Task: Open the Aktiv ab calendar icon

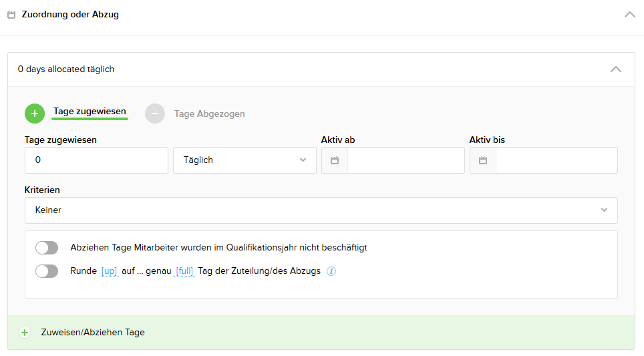Action: (335, 160)
